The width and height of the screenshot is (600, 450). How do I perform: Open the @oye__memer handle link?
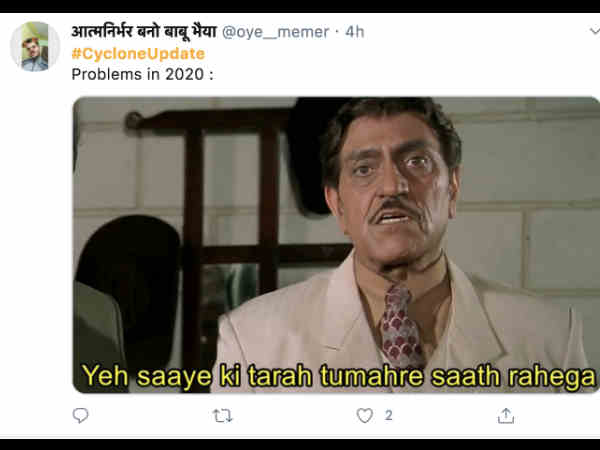tap(275, 32)
